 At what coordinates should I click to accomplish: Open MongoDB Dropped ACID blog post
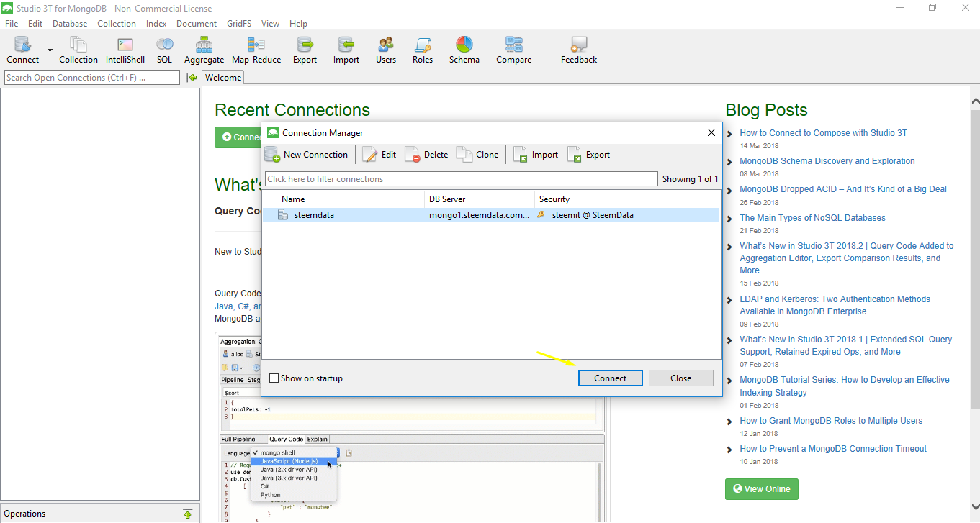[843, 188]
